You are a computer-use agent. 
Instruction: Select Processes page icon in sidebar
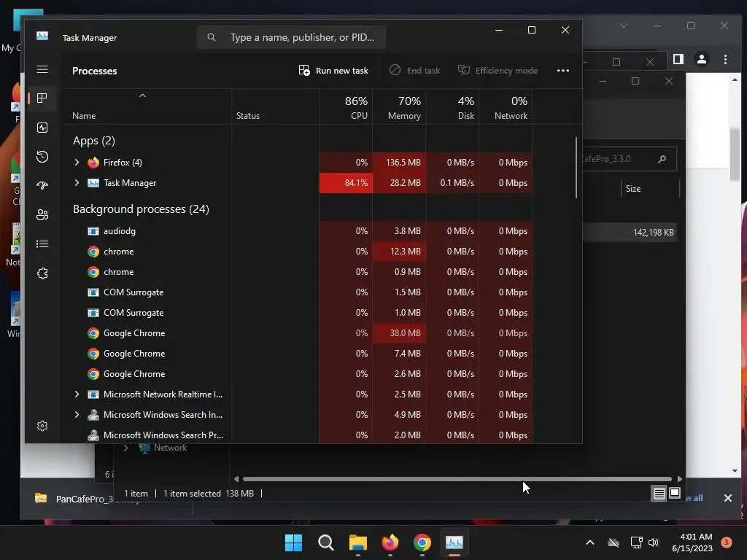[x=42, y=98]
